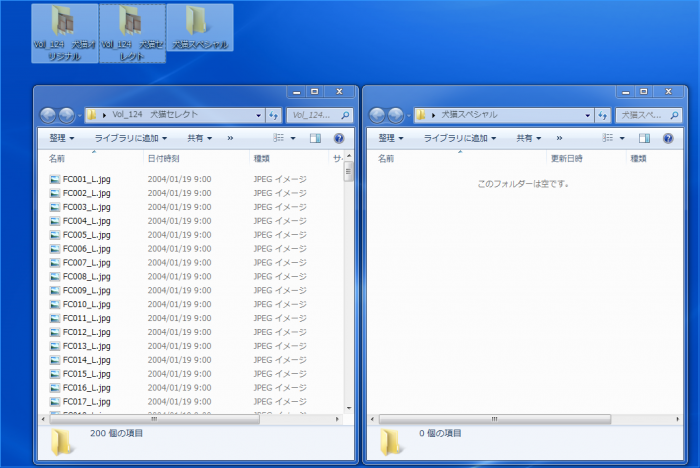
Task: Open ライブラリに追加 menu in 犬猫スペシャル window
Action: point(459,138)
